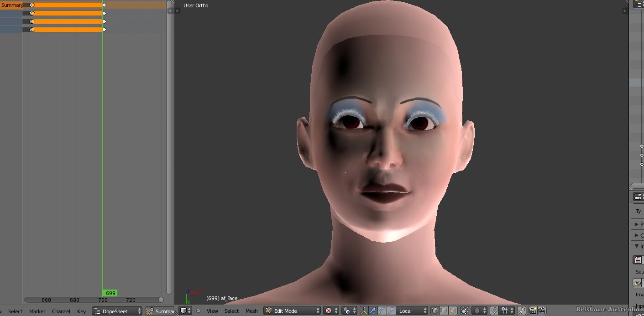Screen dimensions: 644x316
Task: Click the User Ortho view label
Action: click(x=196, y=5)
